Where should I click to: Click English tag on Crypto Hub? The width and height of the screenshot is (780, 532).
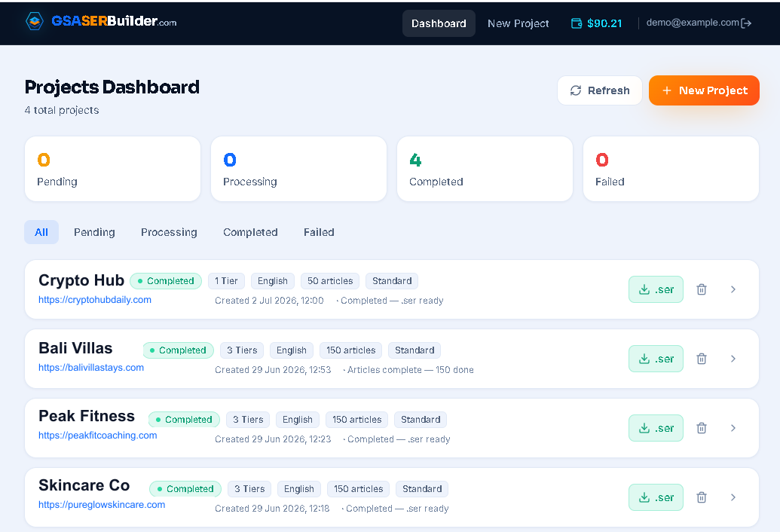point(273,281)
